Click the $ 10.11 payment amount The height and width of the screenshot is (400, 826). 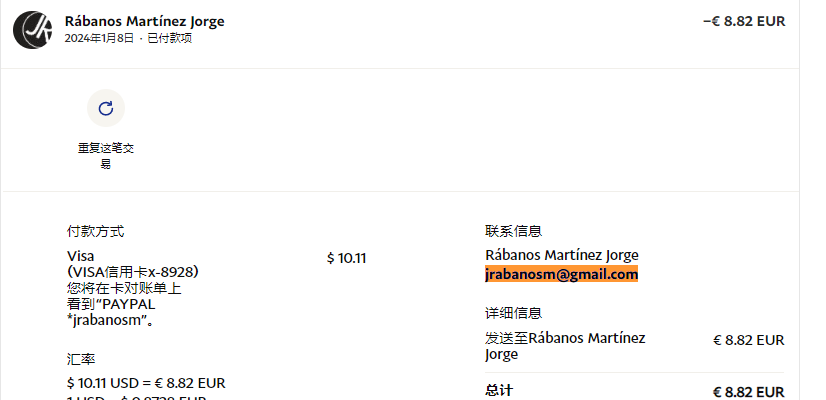coord(346,258)
